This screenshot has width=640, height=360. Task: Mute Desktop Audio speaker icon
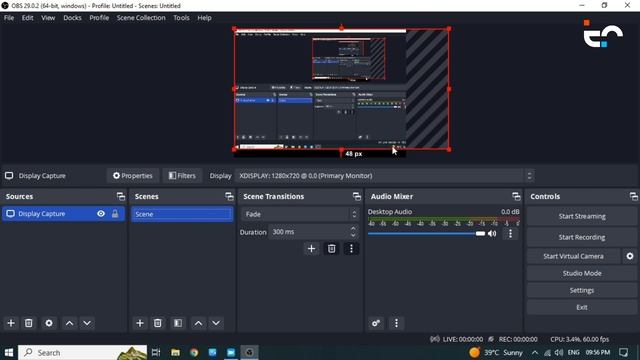pos(492,234)
